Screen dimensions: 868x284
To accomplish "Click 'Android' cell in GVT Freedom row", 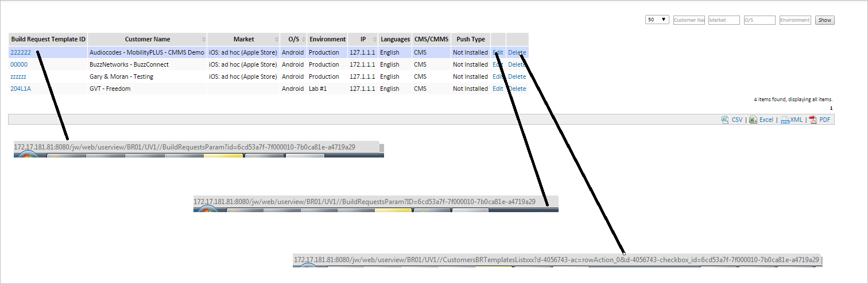I will [x=293, y=89].
